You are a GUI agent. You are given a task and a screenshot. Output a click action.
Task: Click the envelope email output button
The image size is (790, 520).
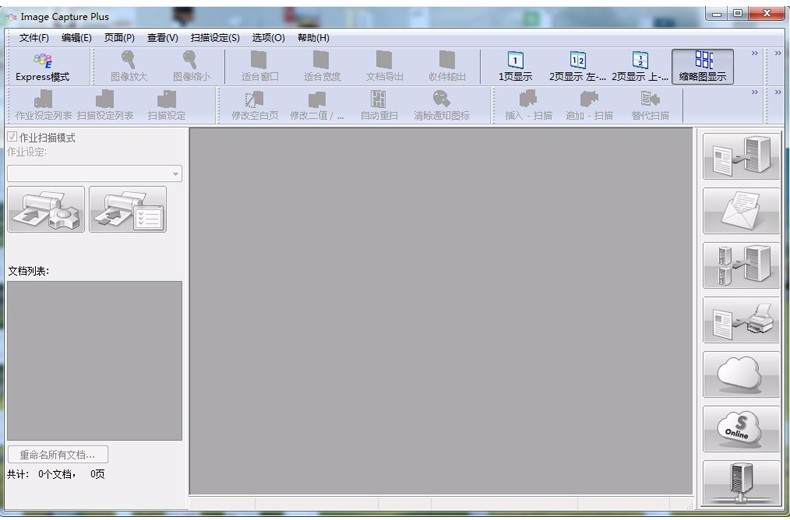(x=741, y=211)
